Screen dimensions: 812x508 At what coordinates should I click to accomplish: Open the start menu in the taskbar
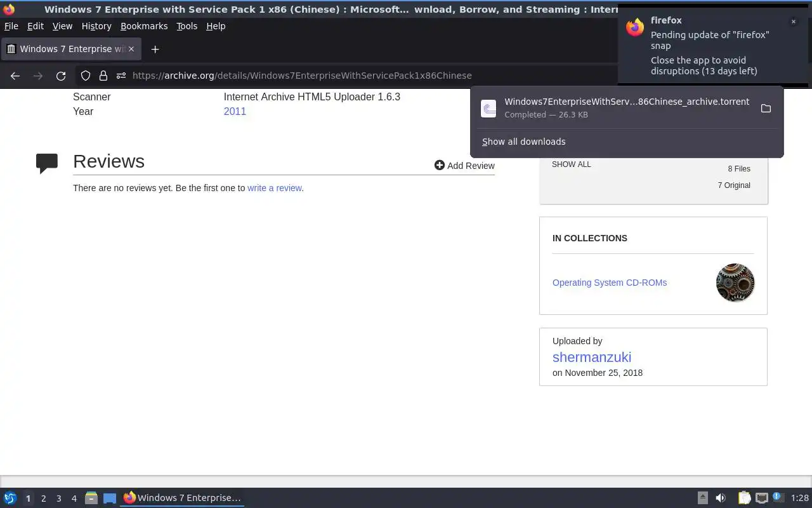point(10,498)
